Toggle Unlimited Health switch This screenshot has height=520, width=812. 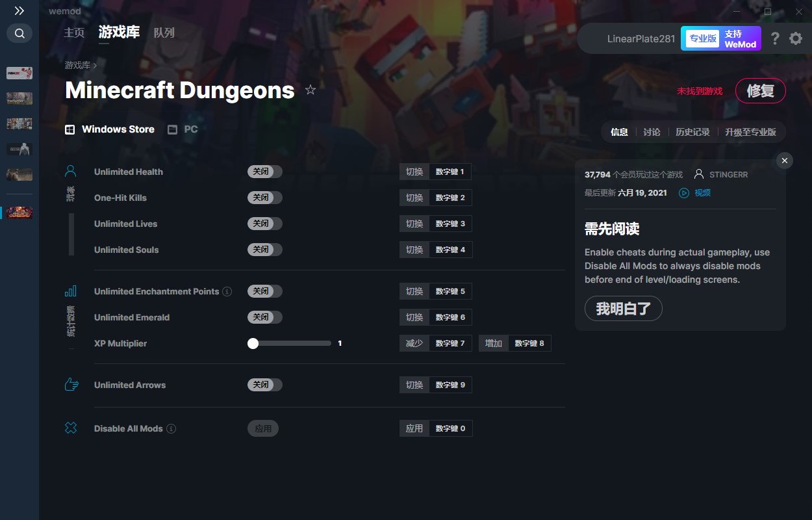point(265,172)
